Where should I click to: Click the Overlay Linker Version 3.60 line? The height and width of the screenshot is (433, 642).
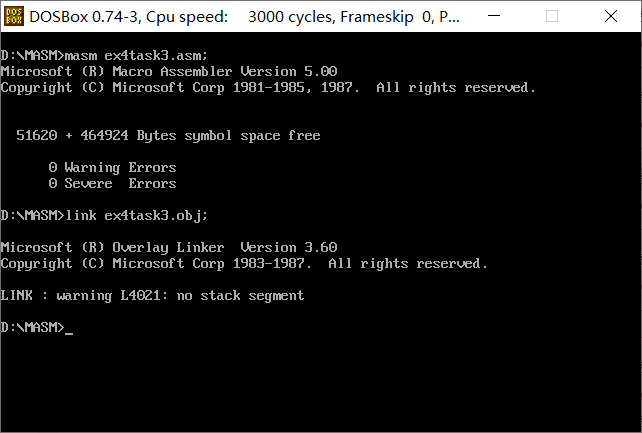coord(169,247)
